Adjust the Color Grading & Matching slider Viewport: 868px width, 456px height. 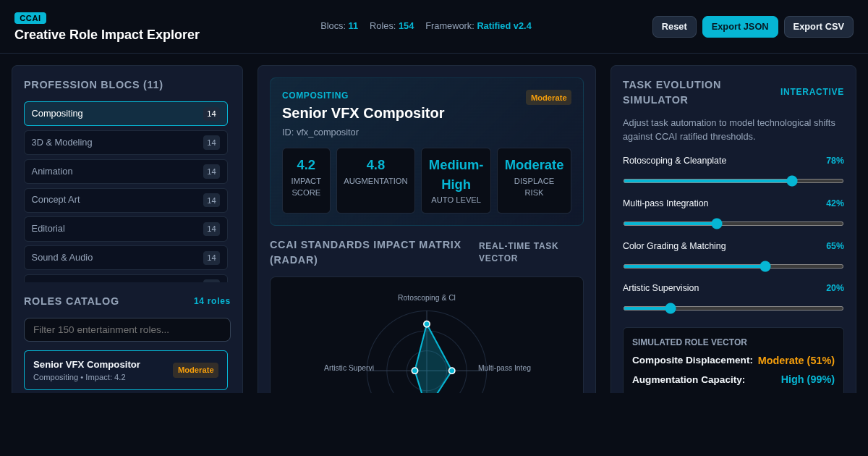click(x=733, y=266)
